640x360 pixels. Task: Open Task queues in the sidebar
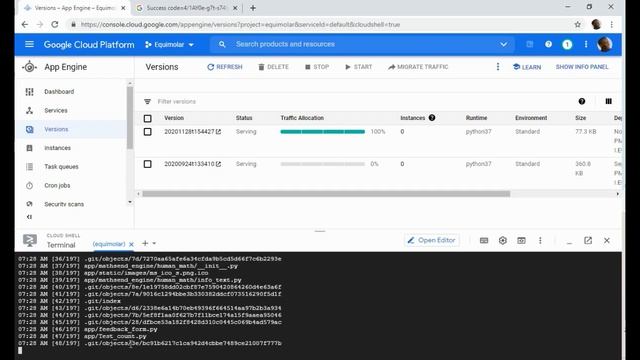coord(61,167)
